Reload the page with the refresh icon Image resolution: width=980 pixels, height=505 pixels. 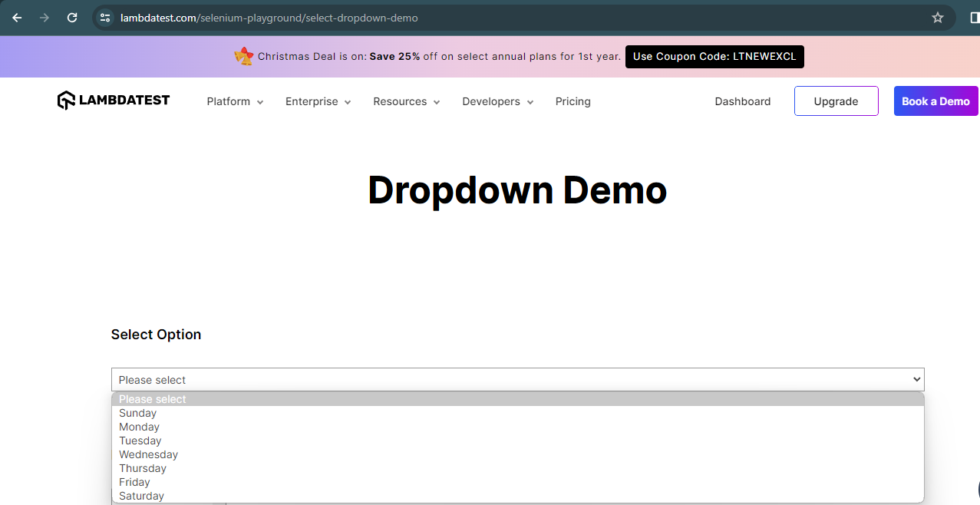coord(72,18)
